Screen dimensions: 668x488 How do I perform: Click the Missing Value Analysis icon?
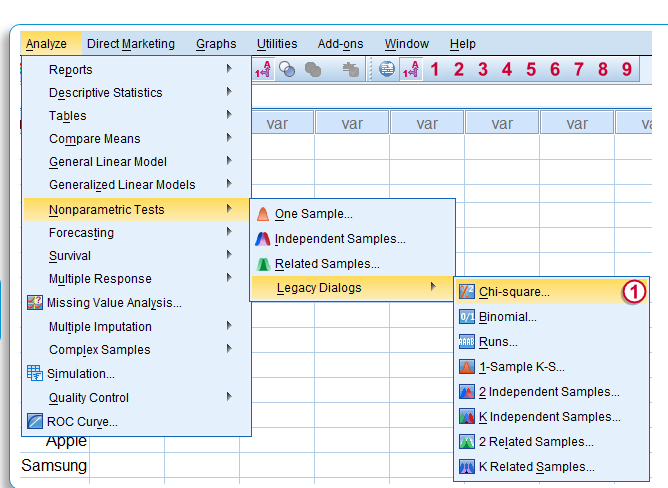35,303
